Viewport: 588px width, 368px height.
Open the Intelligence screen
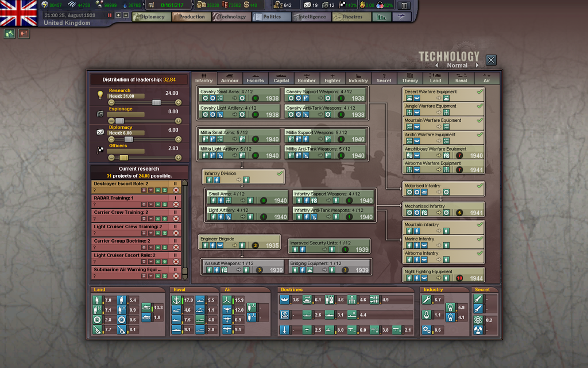[312, 17]
